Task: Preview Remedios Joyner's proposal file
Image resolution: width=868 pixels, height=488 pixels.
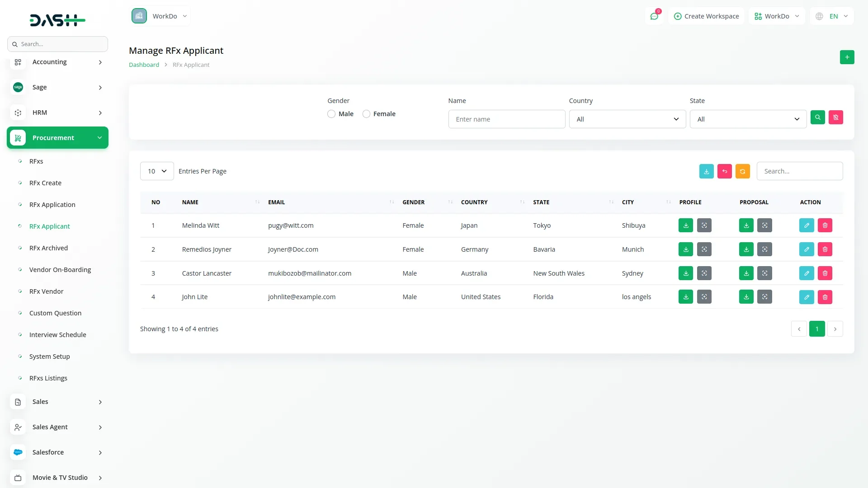Action: click(x=764, y=249)
